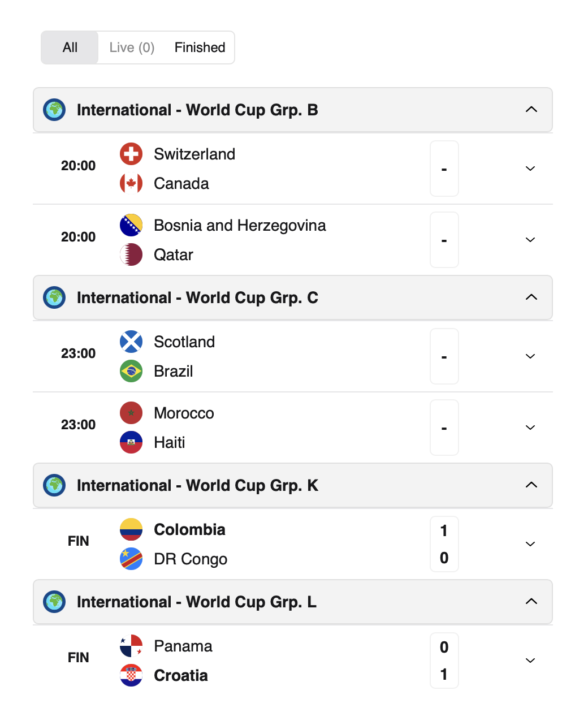This screenshot has width=588, height=725.
Task: Open the Panama vs Croatia score box
Action: point(444,661)
